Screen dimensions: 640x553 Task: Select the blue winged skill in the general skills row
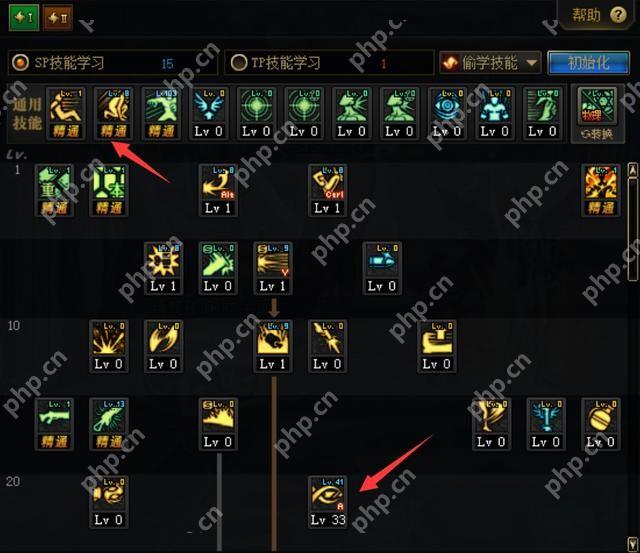pos(209,113)
